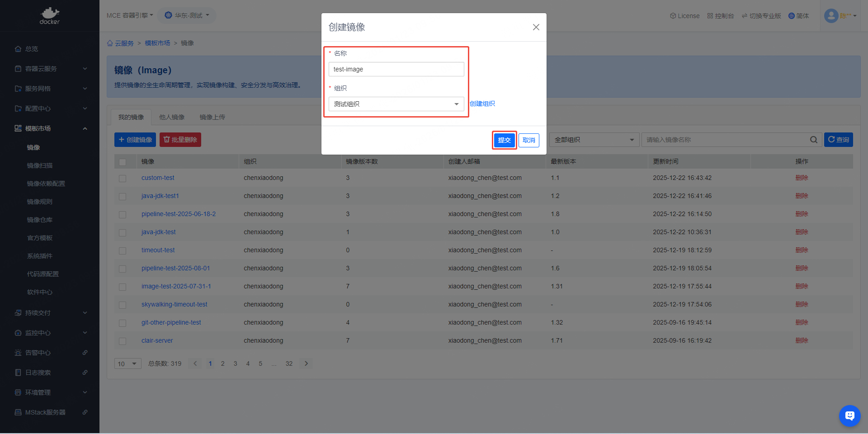Toggle the select-all header checkbox
Image resolution: width=868 pixels, height=434 pixels.
click(123, 162)
